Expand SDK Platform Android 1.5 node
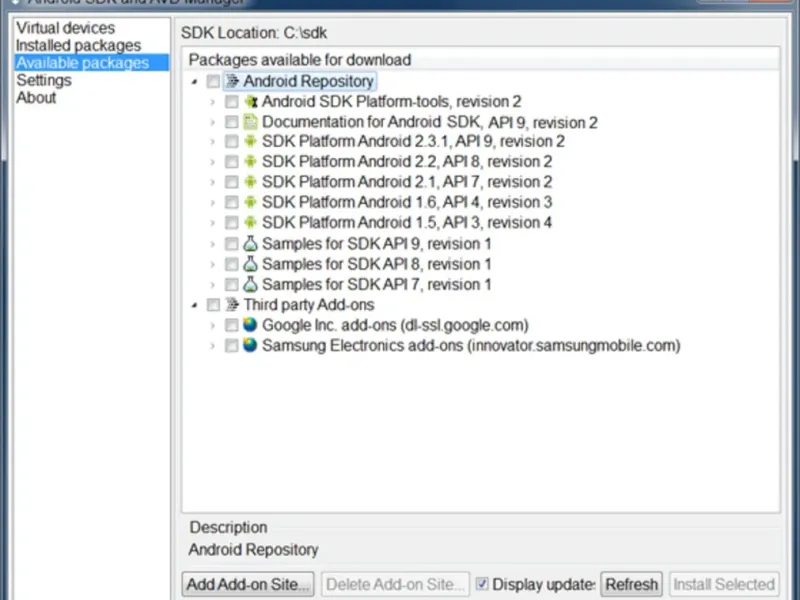Viewport: 800px width, 600px height. pyautogui.click(x=213, y=223)
